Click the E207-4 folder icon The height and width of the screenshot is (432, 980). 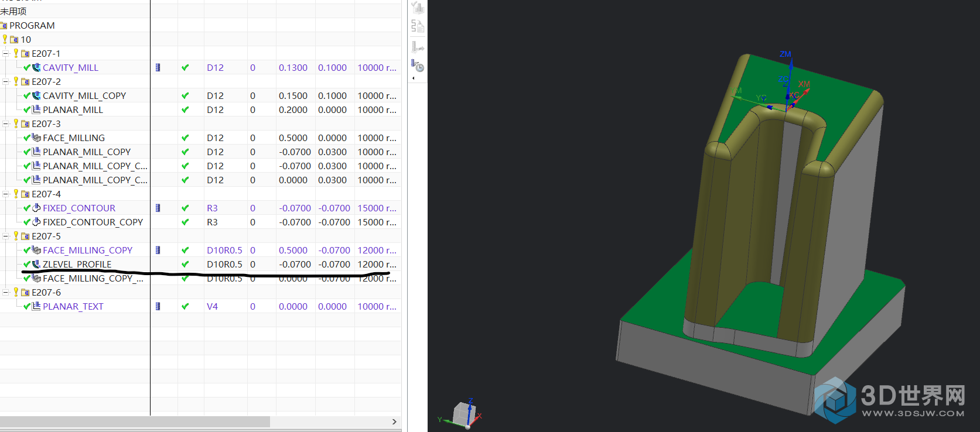25,194
